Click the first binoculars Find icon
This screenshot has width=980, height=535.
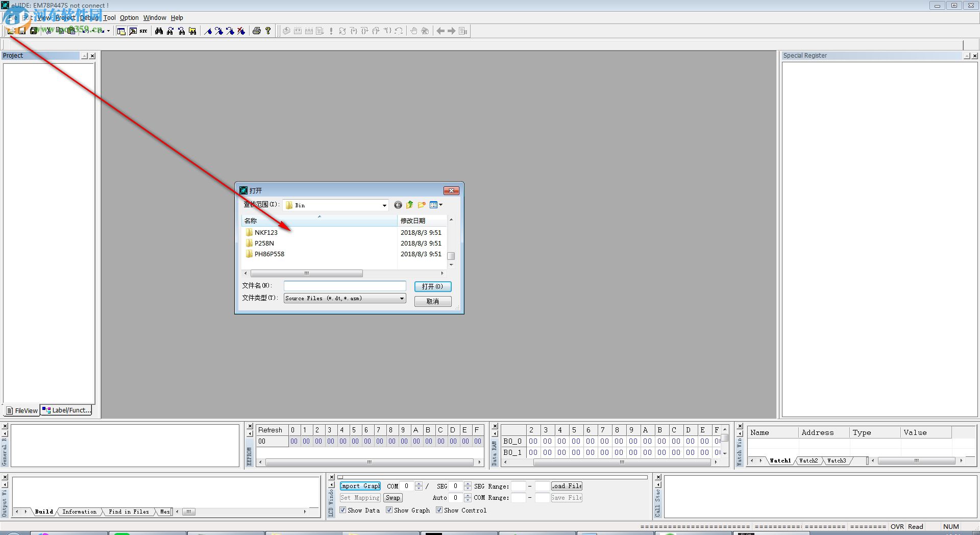(x=159, y=31)
